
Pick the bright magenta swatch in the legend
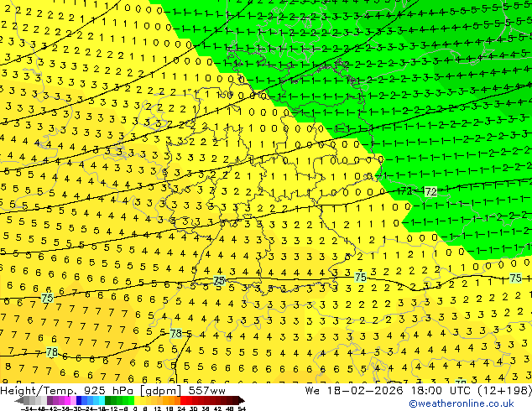coord(67,400)
